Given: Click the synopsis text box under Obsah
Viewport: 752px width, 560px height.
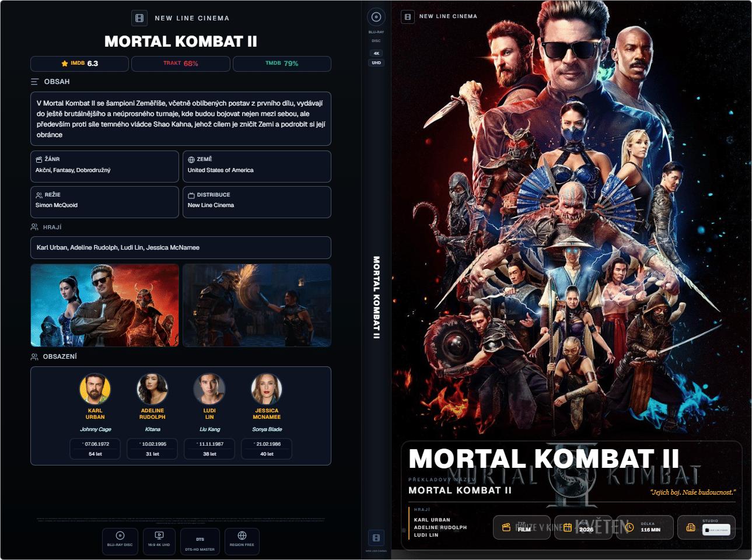Looking at the screenshot, I should point(181,118).
